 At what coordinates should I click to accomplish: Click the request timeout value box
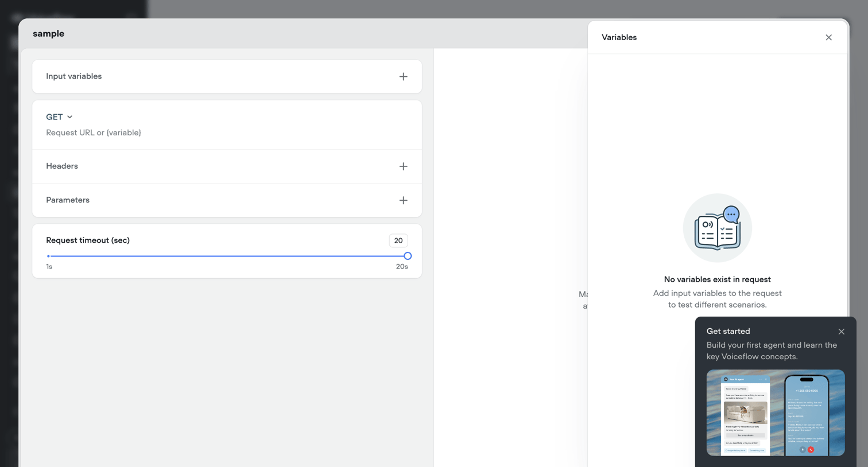pyautogui.click(x=398, y=240)
